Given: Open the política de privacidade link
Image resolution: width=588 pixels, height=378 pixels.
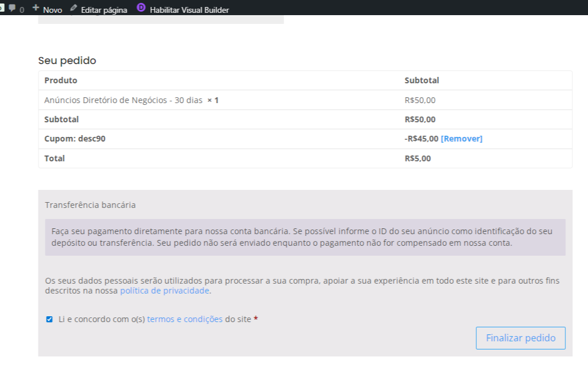Looking at the screenshot, I should click(164, 291).
